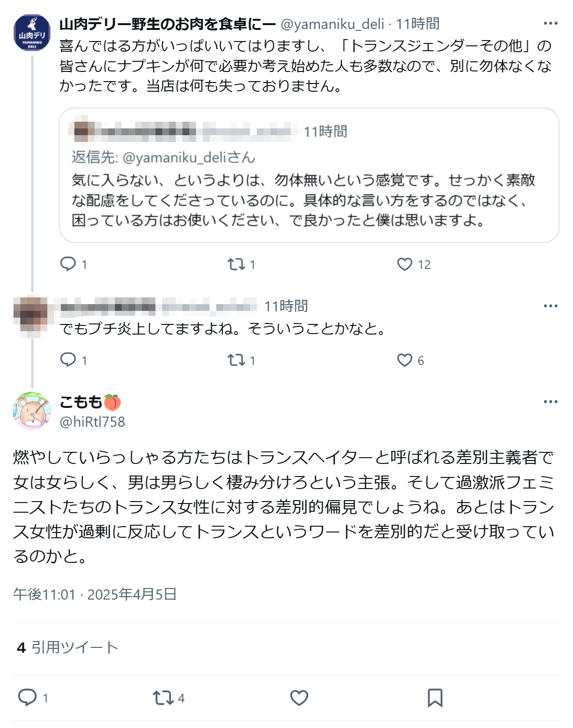
Task: Click こもも's hamster profile avatar
Action: click(32, 411)
